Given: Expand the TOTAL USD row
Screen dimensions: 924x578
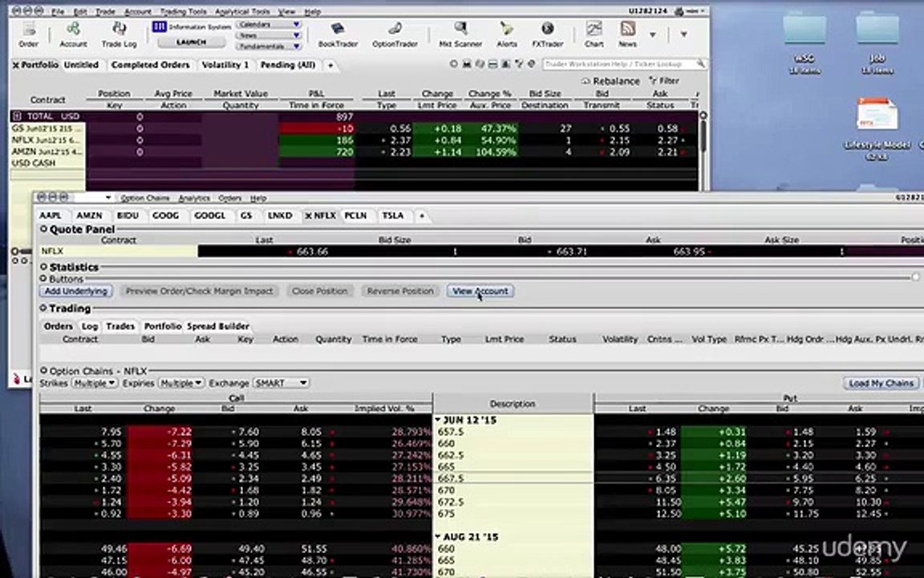Looking at the screenshot, I should 17,116.
